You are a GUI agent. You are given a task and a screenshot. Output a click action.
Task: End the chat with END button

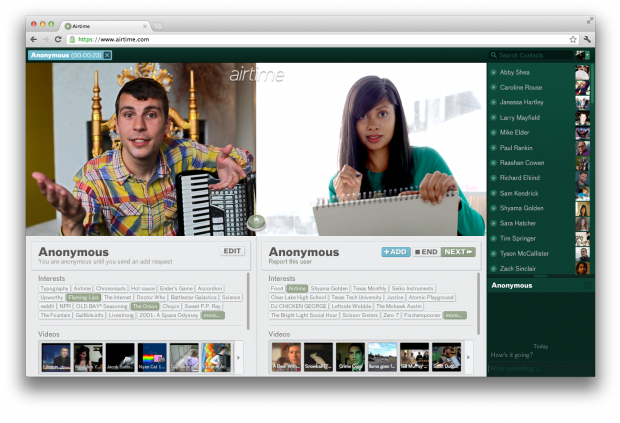(x=426, y=252)
